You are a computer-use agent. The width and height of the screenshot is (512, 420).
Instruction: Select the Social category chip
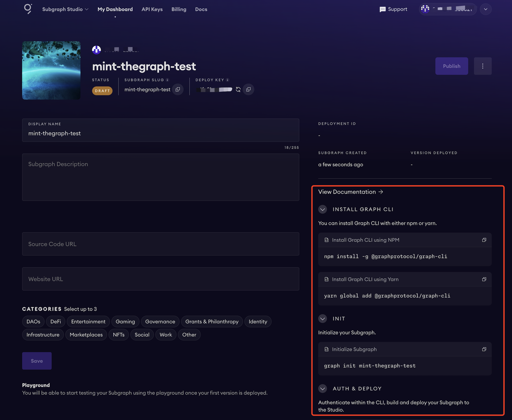pyautogui.click(x=142, y=335)
